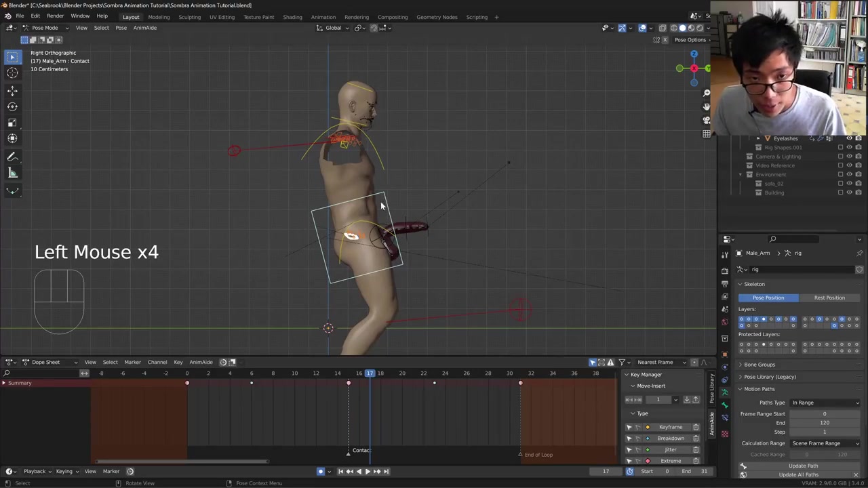Select the Rotate tool in the toolbar
The height and width of the screenshot is (488, 868).
tap(12, 106)
